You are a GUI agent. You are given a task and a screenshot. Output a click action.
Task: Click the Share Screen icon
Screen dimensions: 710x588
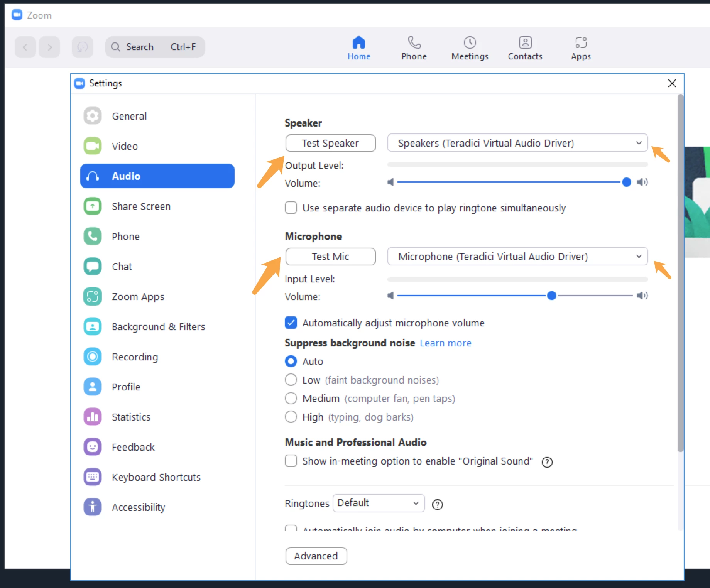[93, 206]
